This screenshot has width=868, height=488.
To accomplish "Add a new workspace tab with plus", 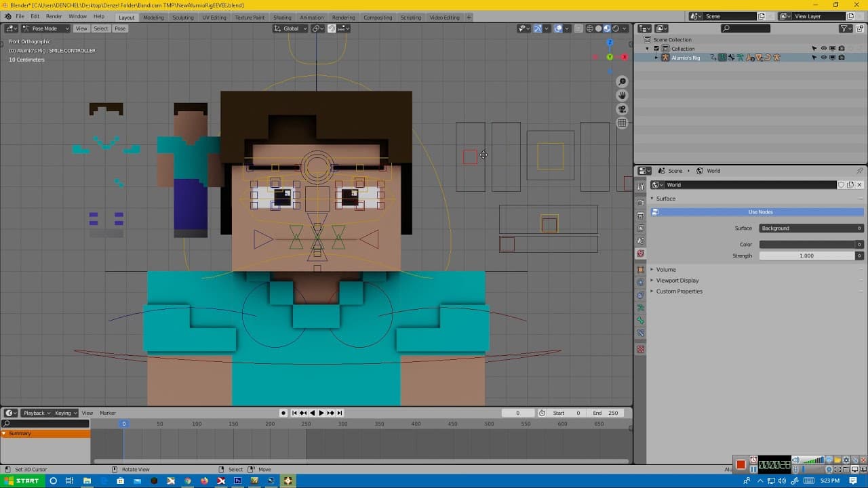I will [469, 17].
